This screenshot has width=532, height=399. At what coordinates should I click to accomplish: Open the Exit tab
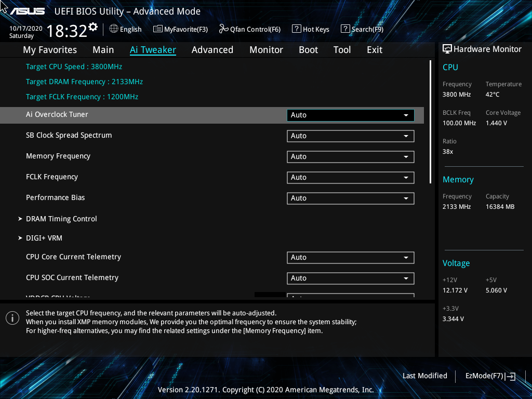point(375,50)
